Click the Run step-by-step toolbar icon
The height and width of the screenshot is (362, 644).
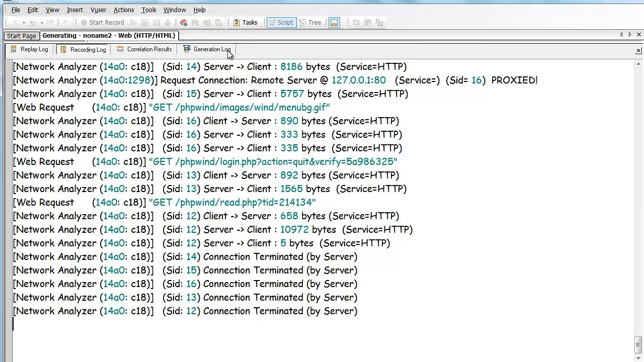168,23
